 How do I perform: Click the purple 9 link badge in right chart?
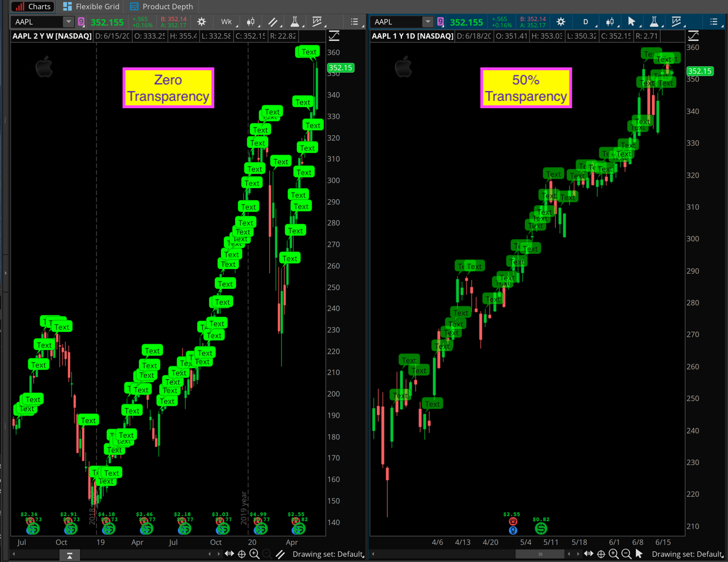coord(440,22)
